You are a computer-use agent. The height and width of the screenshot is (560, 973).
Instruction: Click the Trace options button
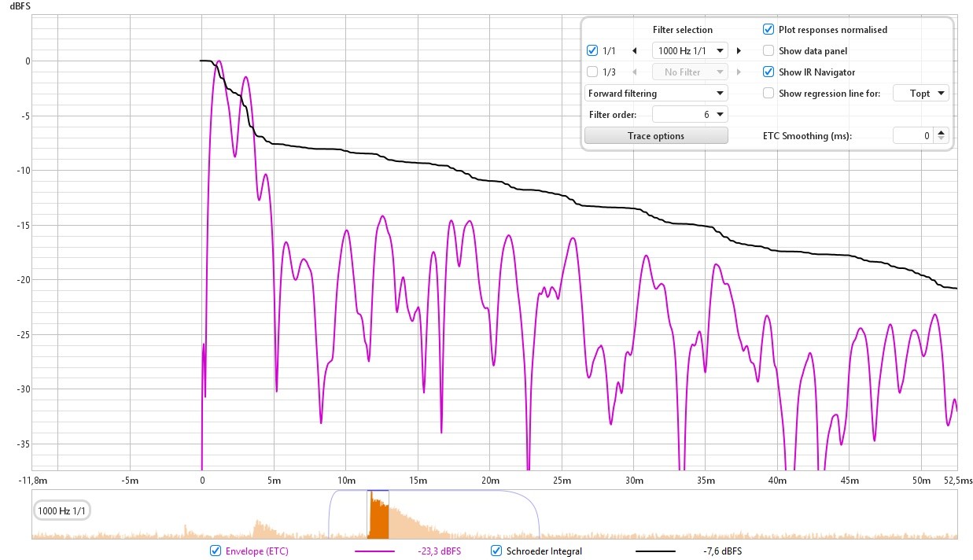pyautogui.click(x=656, y=136)
